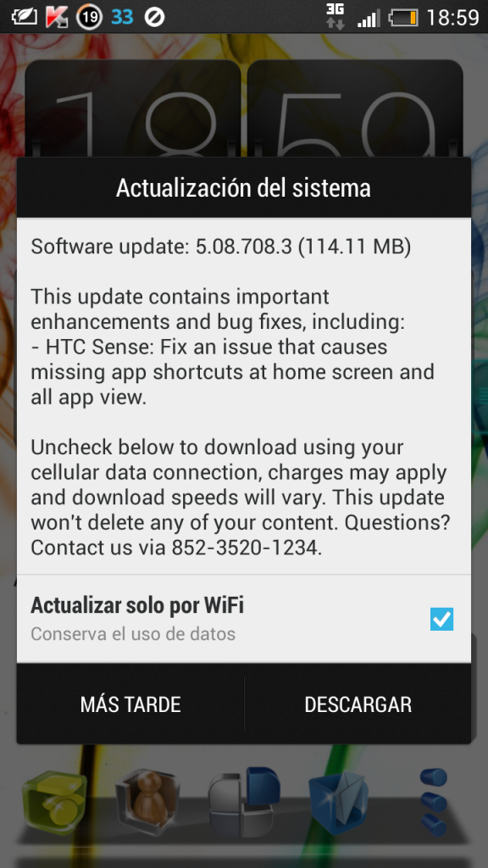Tap the Kaspersky icon in status bar

pos(56,17)
